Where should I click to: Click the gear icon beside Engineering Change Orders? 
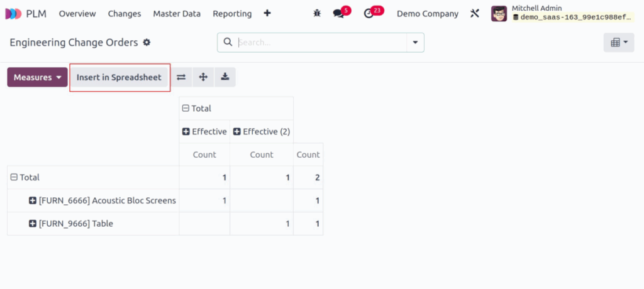[x=147, y=42]
